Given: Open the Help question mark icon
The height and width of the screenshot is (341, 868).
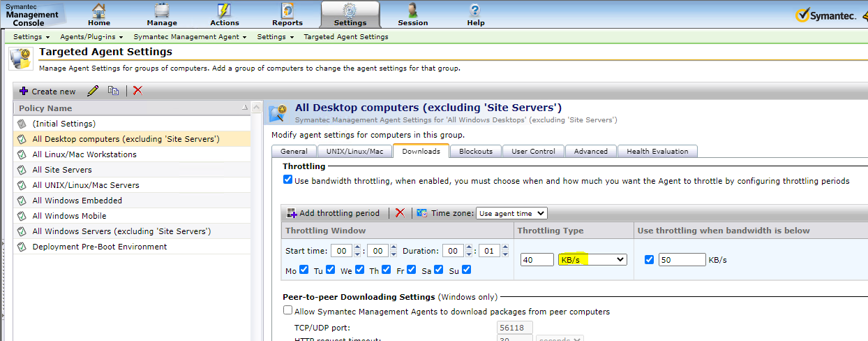Looking at the screenshot, I should tap(475, 10).
